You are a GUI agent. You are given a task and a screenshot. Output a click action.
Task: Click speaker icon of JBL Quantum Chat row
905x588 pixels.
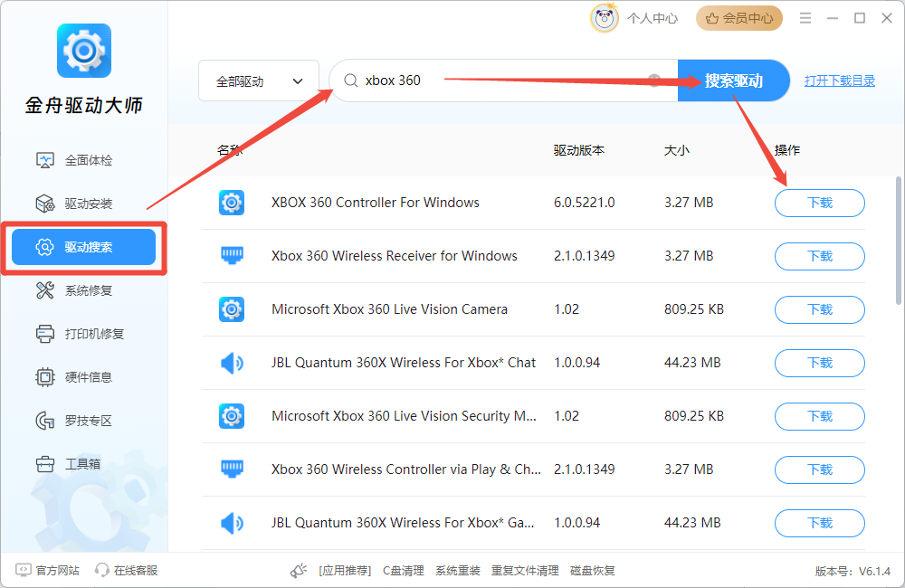[232, 363]
